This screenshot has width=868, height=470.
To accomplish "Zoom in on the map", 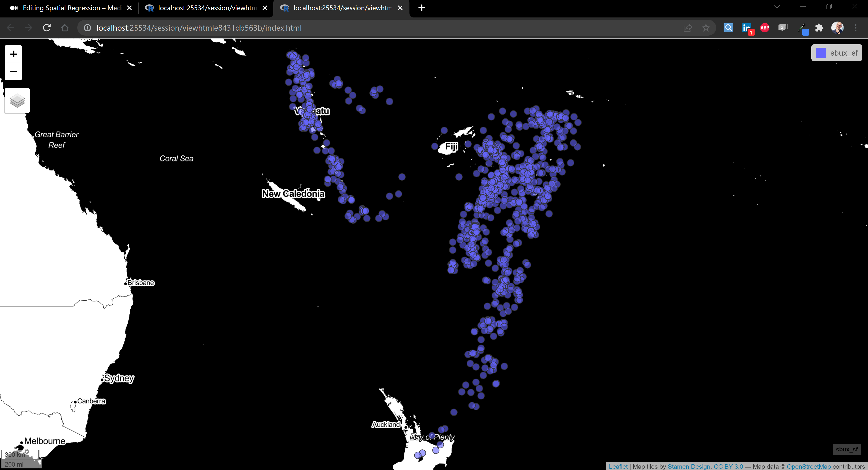I will (x=13, y=54).
